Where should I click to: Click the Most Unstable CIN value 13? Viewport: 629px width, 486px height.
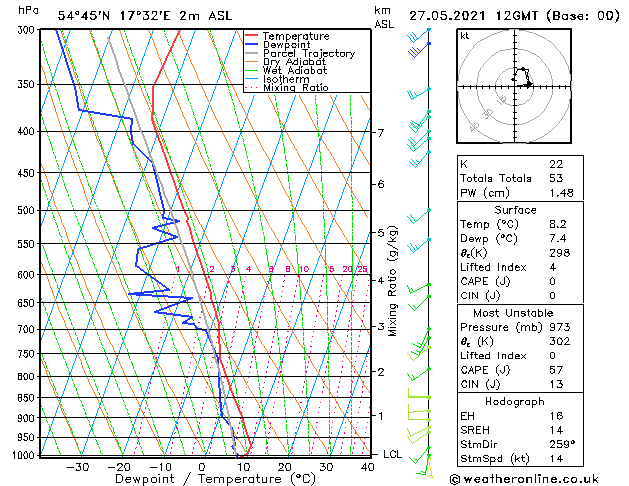pyautogui.click(x=556, y=384)
